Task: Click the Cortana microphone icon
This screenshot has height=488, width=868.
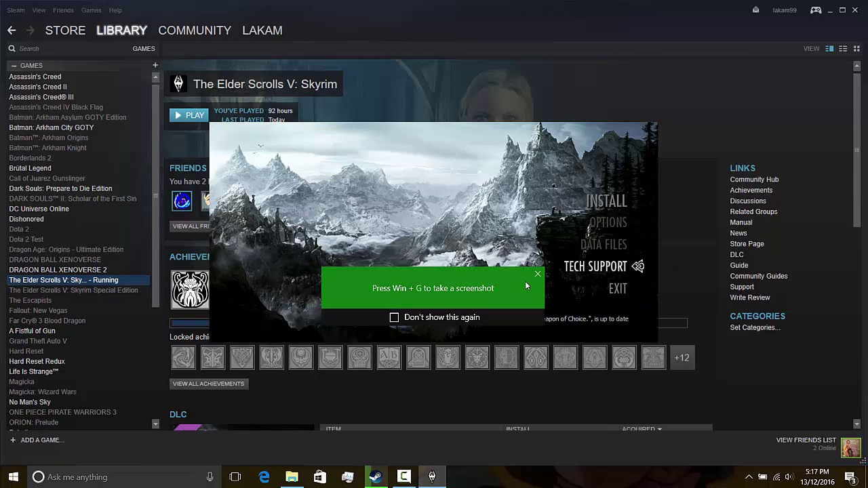Action: 210,477
